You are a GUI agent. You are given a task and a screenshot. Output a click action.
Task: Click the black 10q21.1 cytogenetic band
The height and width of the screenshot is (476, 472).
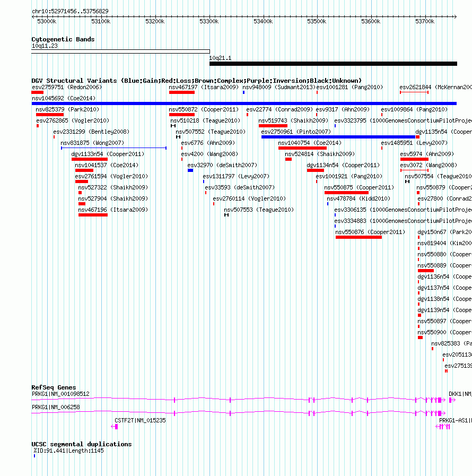point(333,64)
